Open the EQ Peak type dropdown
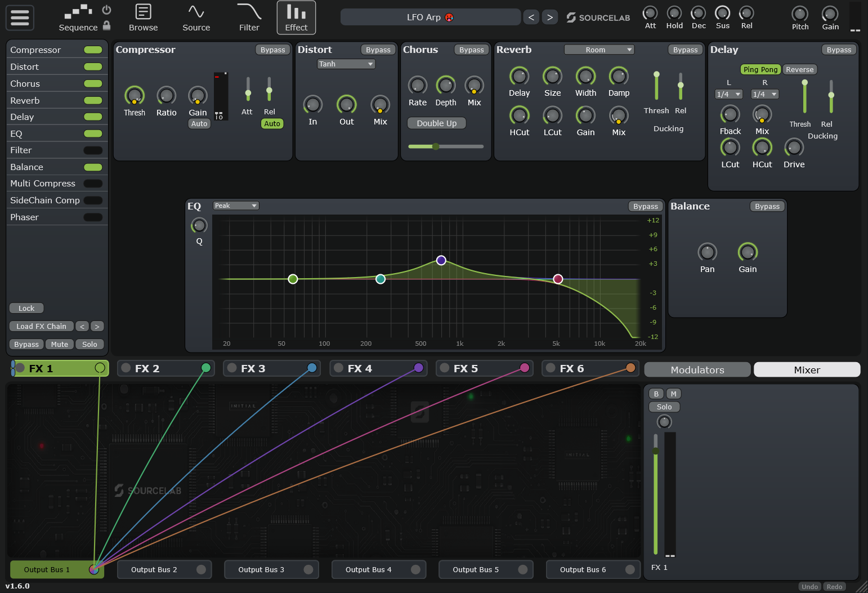Viewport: 868px width, 593px height. click(x=235, y=206)
